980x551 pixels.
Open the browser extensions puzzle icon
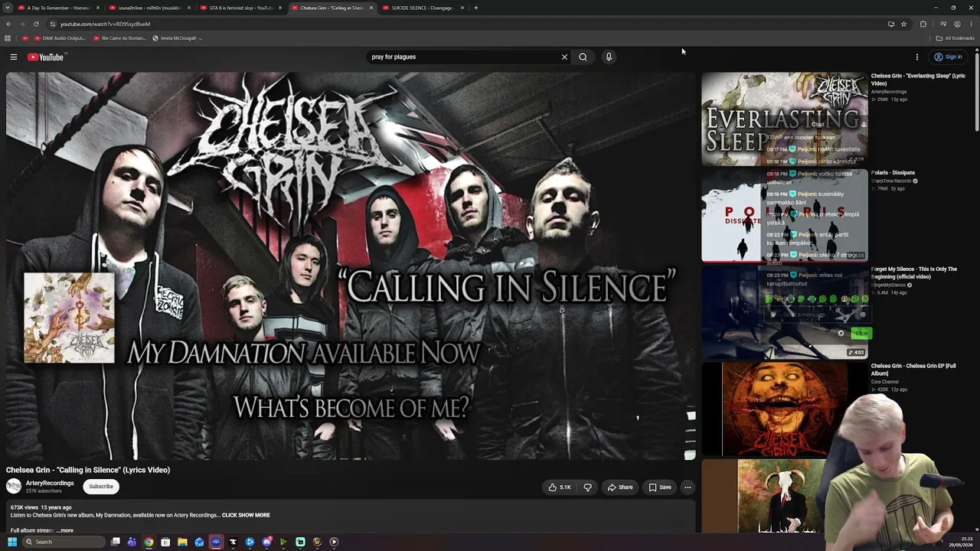[923, 24]
